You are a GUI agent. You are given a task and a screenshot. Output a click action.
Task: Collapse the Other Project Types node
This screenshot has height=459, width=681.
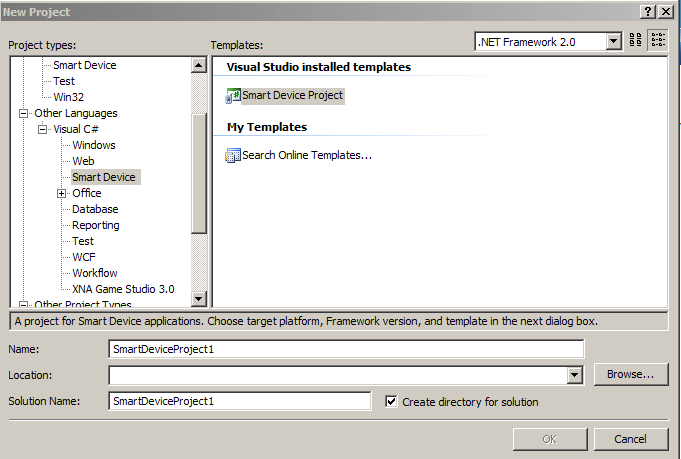coord(23,304)
